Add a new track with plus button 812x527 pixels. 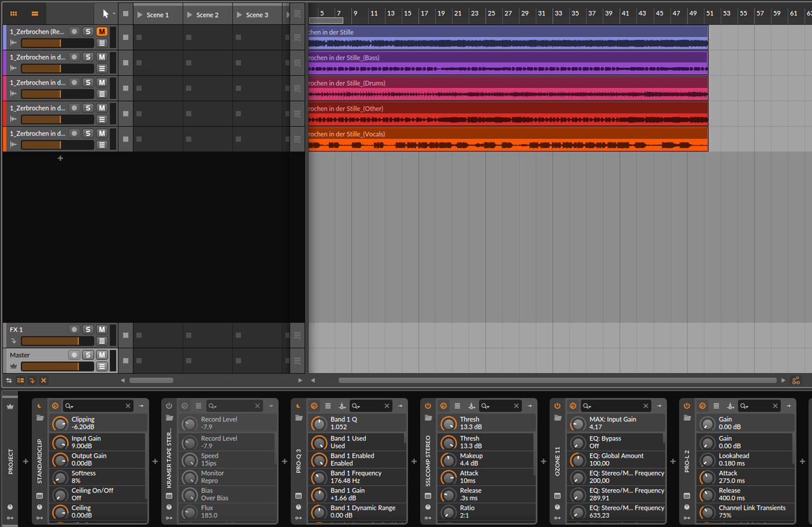(60, 158)
